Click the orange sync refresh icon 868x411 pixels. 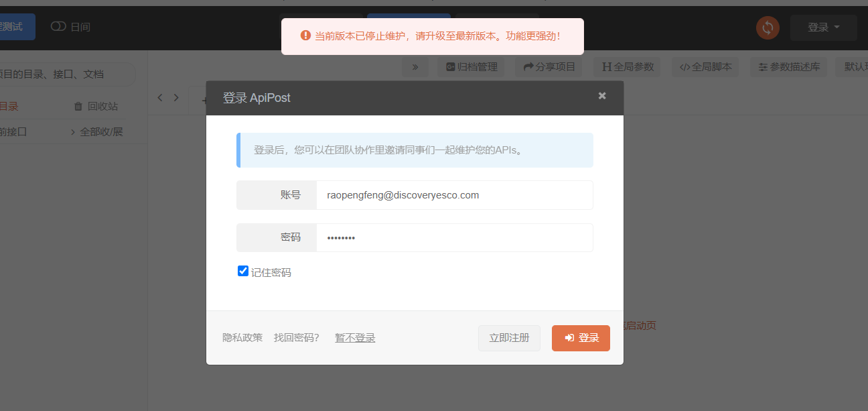click(x=768, y=27)
